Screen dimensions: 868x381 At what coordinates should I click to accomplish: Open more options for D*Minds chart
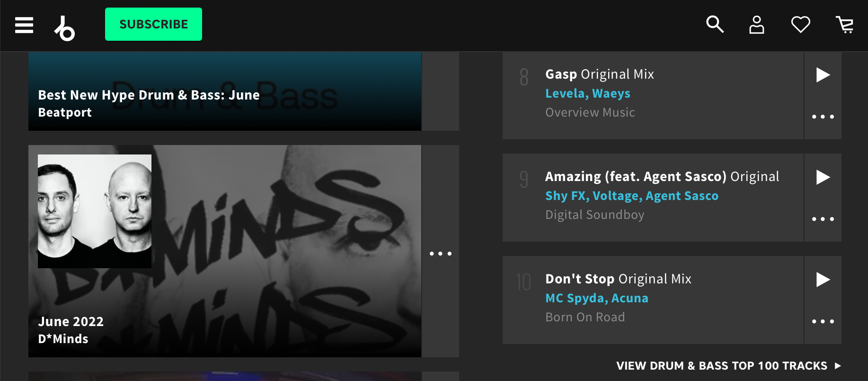click(x=441, y=254)
